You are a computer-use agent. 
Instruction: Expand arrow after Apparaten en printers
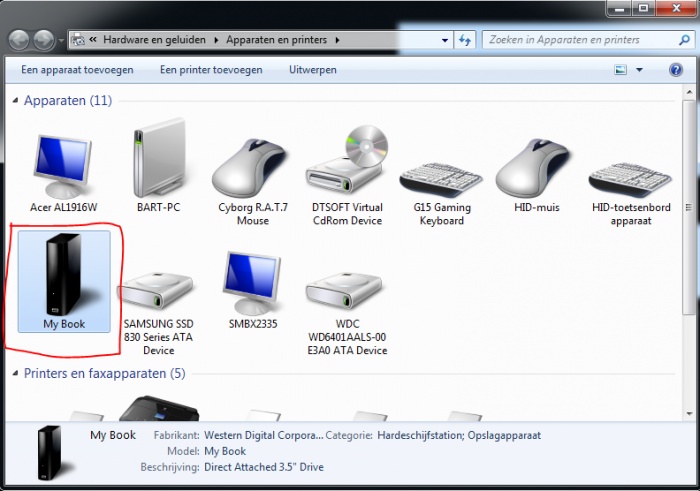(337, 40)
